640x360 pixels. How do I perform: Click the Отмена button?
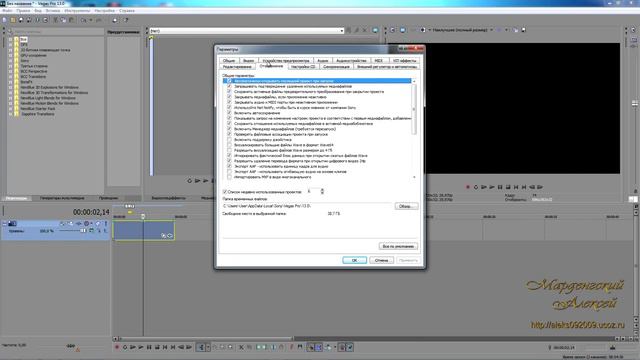tap(381, 260)
